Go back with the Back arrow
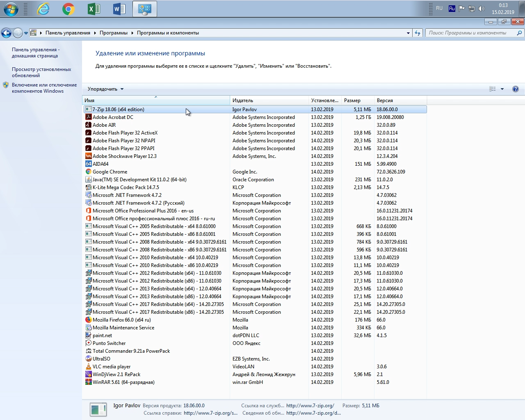Viewport: 525px width, 420px height. 6,33
